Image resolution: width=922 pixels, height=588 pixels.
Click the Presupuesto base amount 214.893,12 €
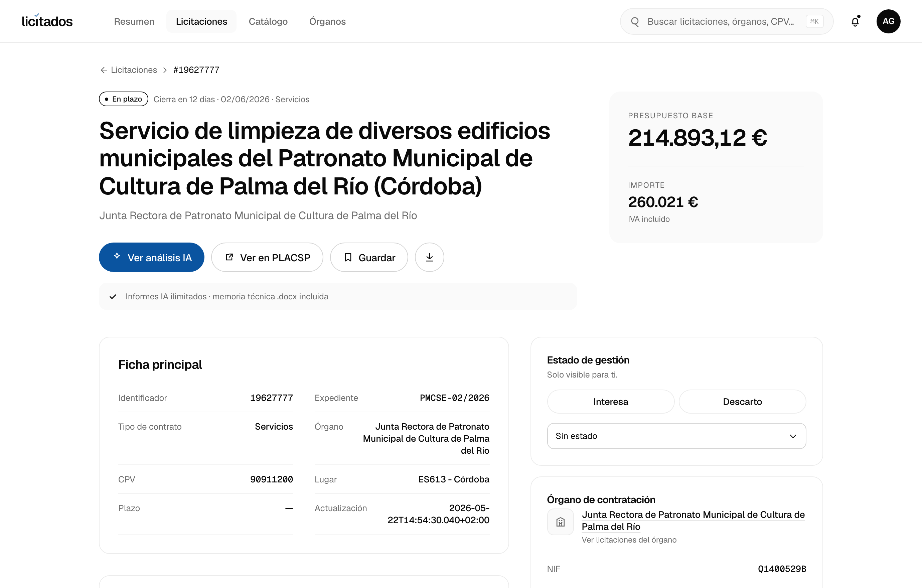point(698,138)
